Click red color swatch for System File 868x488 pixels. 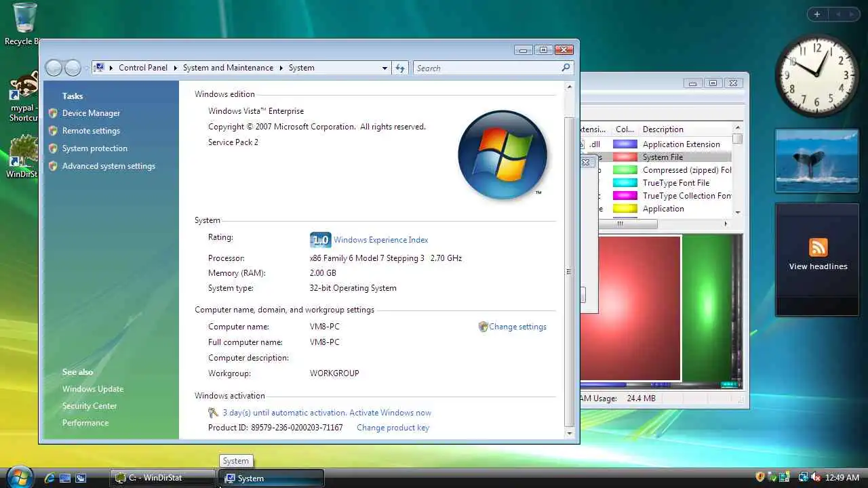click(x=625, y=157)
